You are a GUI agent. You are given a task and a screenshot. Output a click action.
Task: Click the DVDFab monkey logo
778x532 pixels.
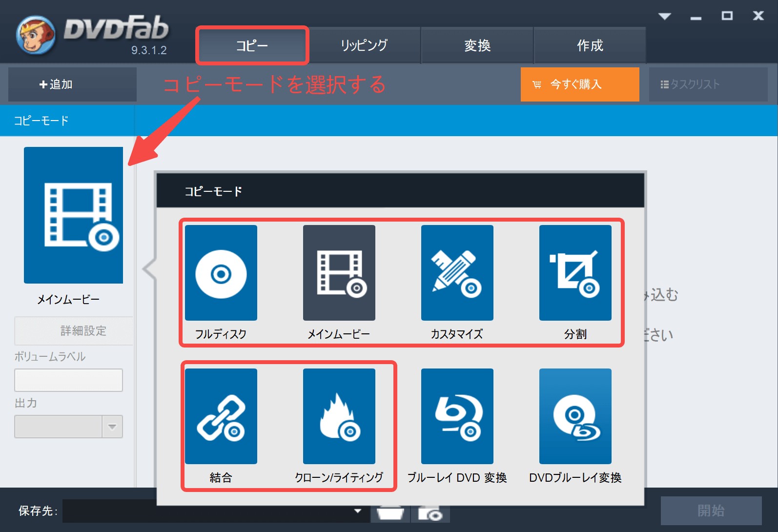point(35,35)
